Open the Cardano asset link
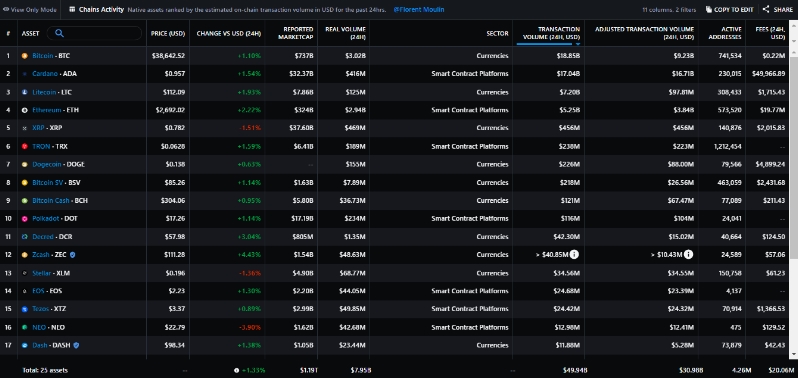 pyautogui.click(x=45, y=74)
